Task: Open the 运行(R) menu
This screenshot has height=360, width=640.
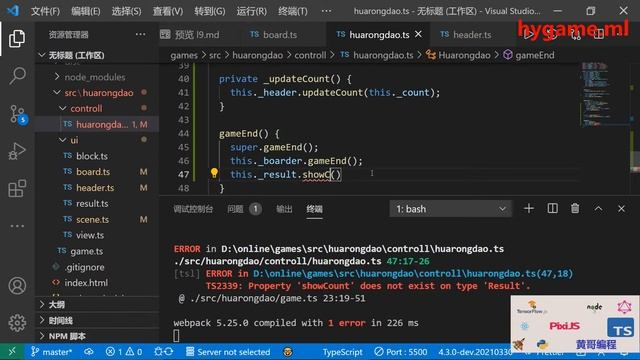Action: coord(251,11)
